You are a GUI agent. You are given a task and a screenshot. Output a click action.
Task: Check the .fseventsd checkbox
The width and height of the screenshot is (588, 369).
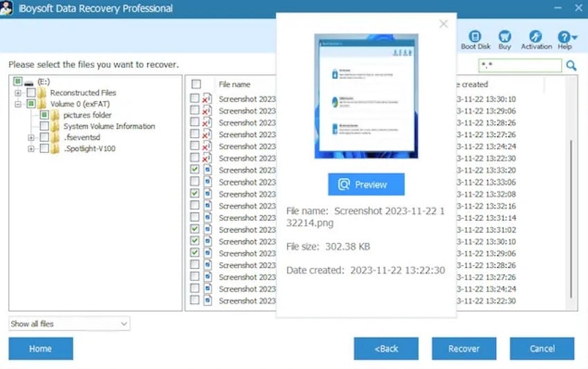[x=44, y=137]
